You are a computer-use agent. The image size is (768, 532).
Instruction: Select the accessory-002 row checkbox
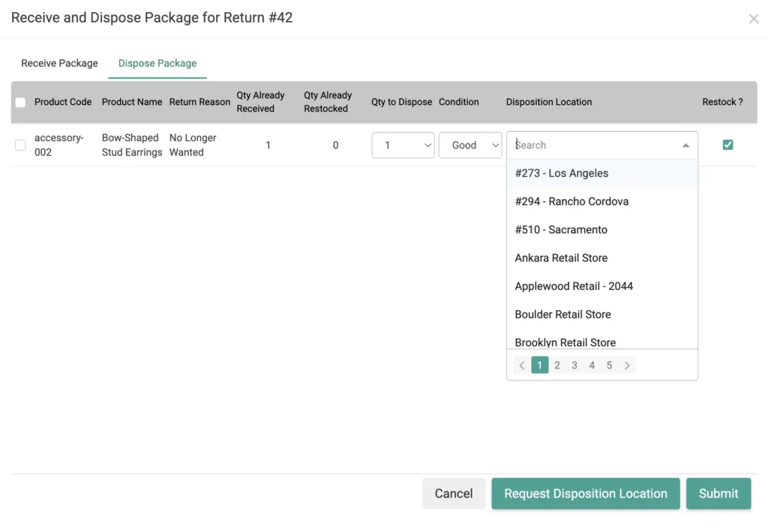(x=20, y=145)
